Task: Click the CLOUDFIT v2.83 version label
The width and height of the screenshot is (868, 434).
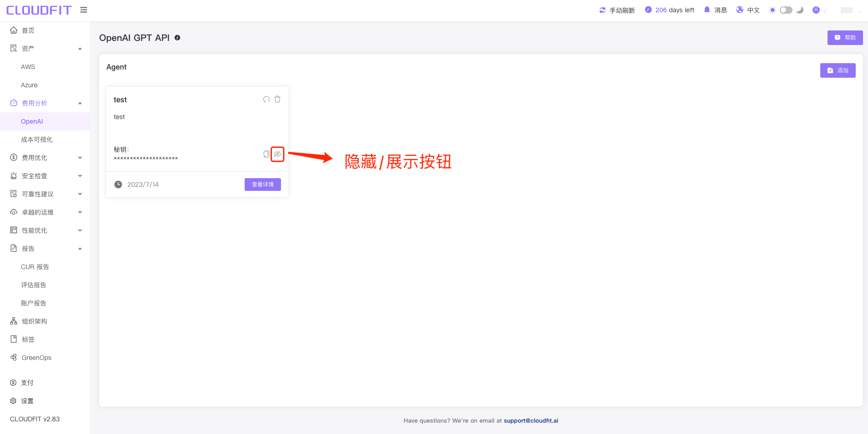Action: [35, 419]
